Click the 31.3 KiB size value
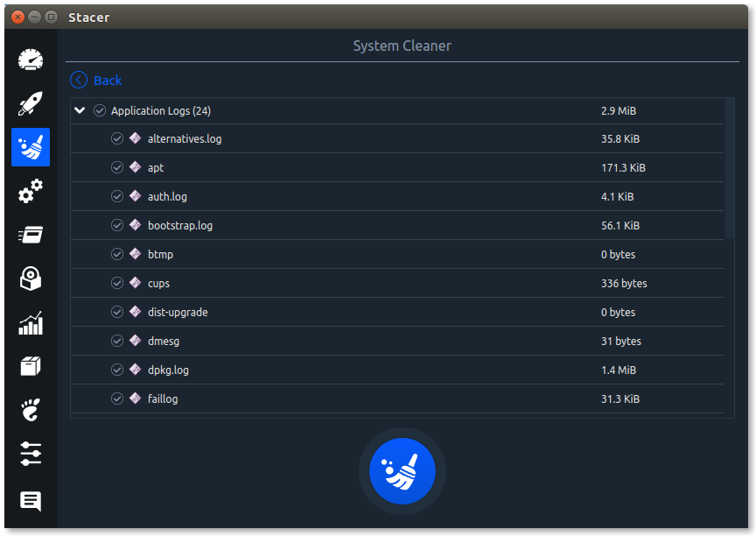Viewport: 756px width, 536px height. coord(620,399)
